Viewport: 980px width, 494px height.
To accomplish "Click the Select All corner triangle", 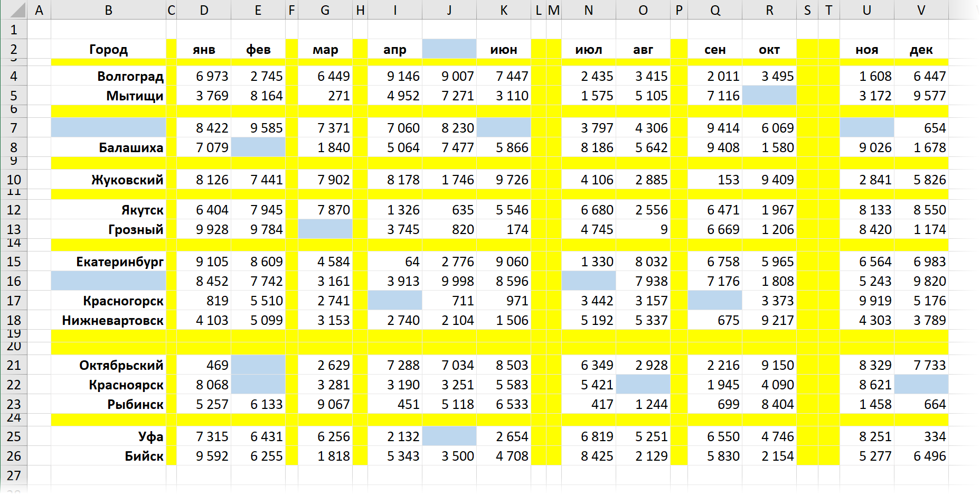I will [x=13, y=10].
